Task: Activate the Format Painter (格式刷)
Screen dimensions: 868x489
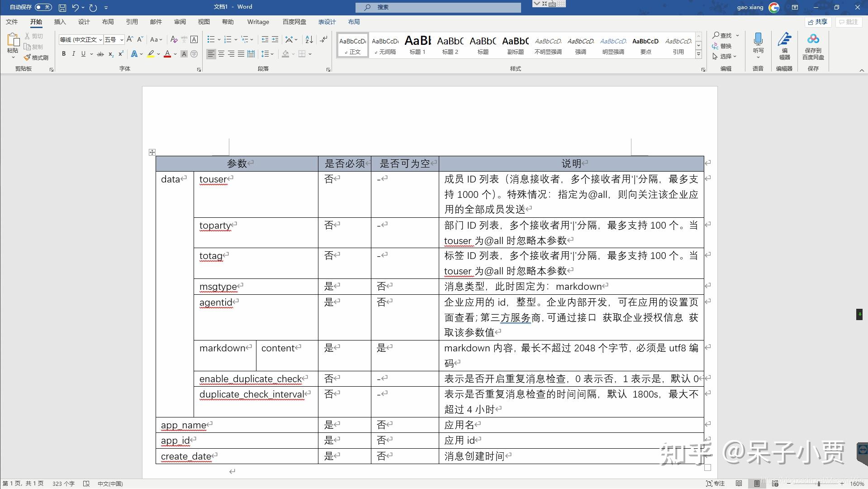Action: (x=36, y=58)
